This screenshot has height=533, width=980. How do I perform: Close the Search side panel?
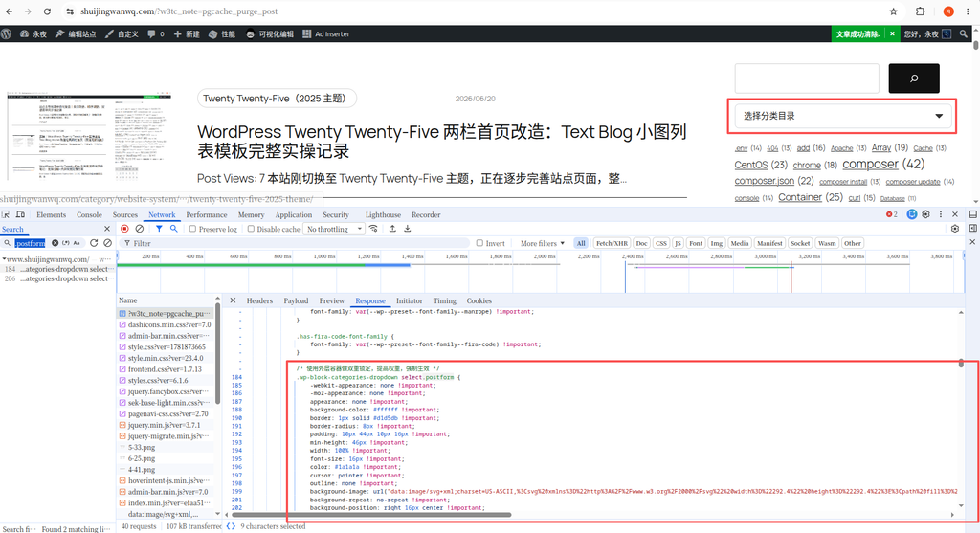click(x=107, y=229)
